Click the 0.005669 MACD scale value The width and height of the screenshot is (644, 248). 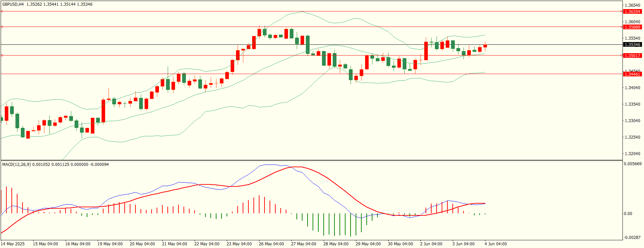(x=633, y=164)
